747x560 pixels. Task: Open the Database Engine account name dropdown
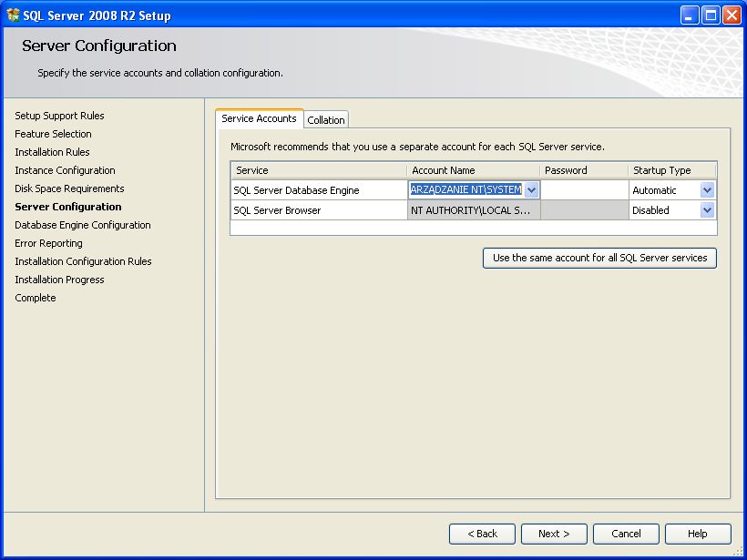(532, 190)
